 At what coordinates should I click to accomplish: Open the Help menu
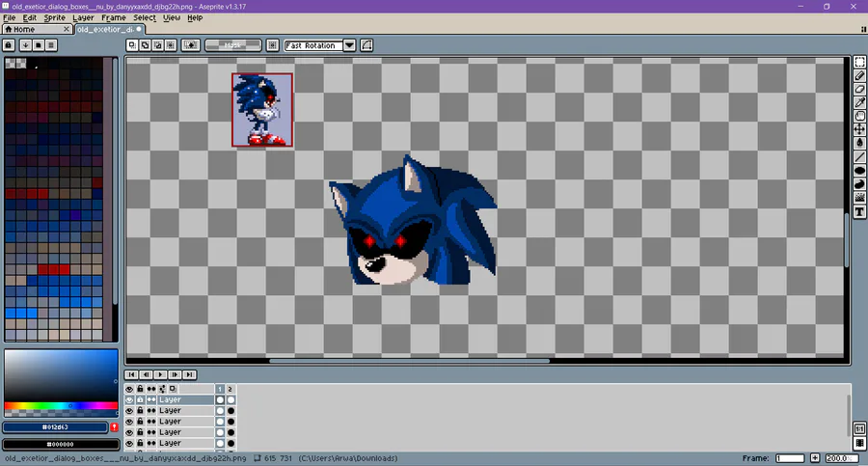195,17
